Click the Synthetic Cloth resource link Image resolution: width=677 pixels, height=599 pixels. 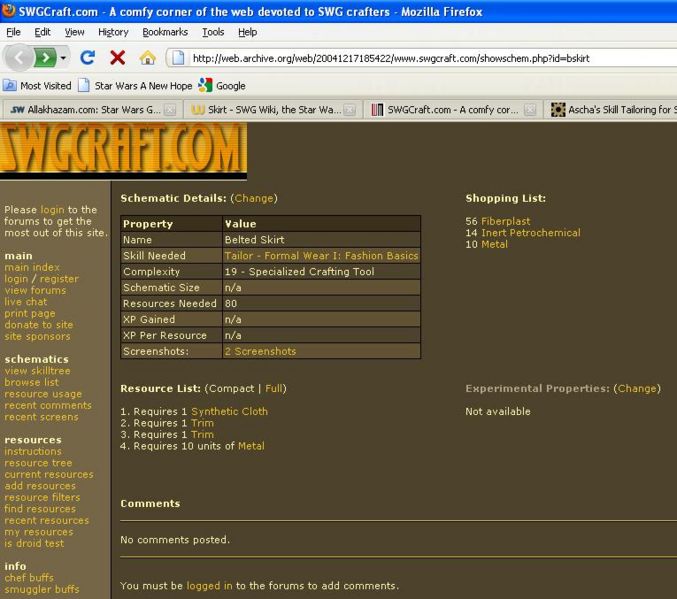[x=229, y=411]
